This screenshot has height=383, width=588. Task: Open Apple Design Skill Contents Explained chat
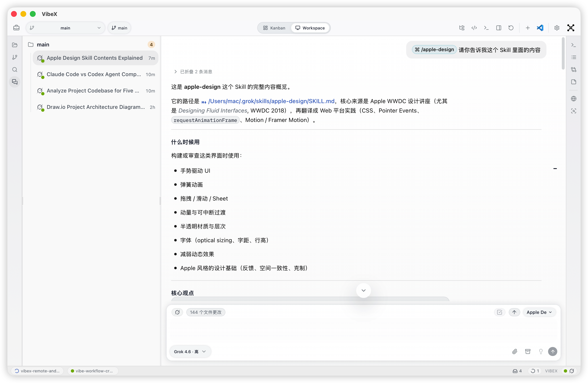[x=96, y=58]
